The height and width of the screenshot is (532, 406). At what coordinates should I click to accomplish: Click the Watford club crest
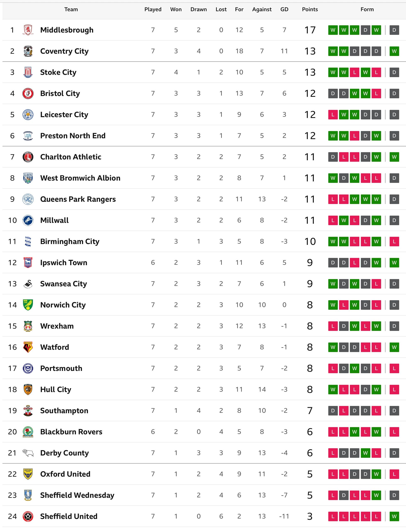tap(28, 347)
